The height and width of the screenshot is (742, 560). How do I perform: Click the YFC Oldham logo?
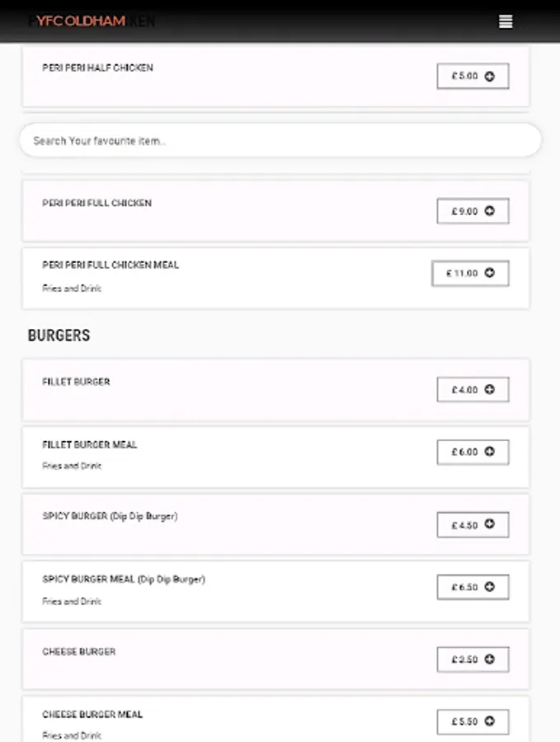click(x=81, y=21)
